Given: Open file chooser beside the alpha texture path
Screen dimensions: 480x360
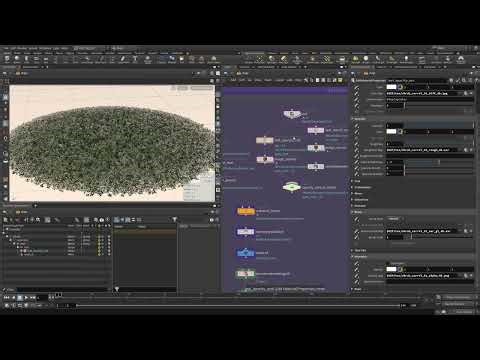Looking at the screenshot, I should 466,276.
